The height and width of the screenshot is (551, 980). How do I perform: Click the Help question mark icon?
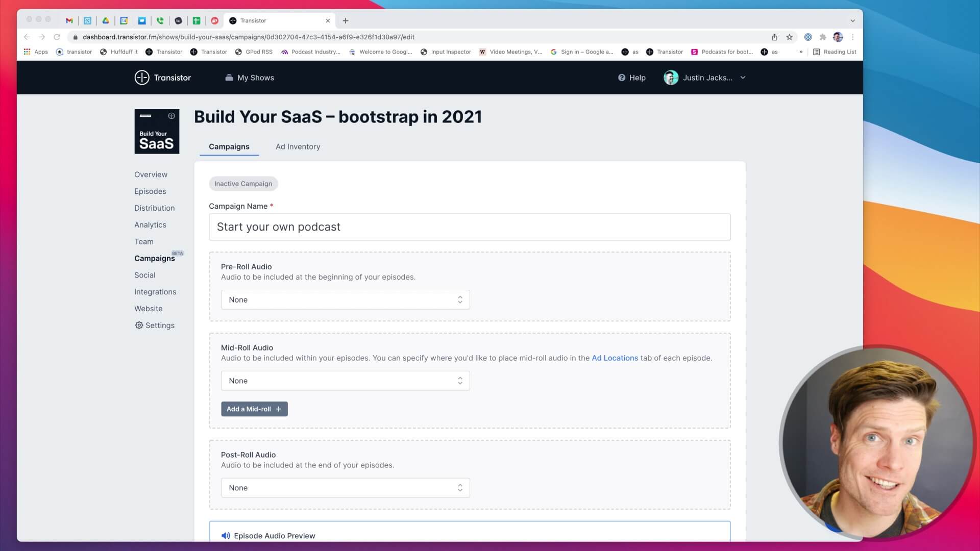[621, 78]
